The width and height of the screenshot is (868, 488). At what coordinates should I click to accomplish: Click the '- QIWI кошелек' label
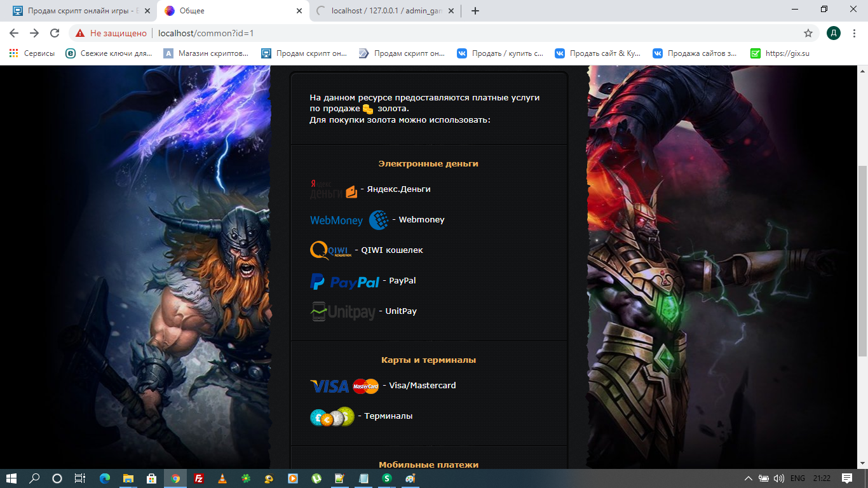[x=389, y=250]
